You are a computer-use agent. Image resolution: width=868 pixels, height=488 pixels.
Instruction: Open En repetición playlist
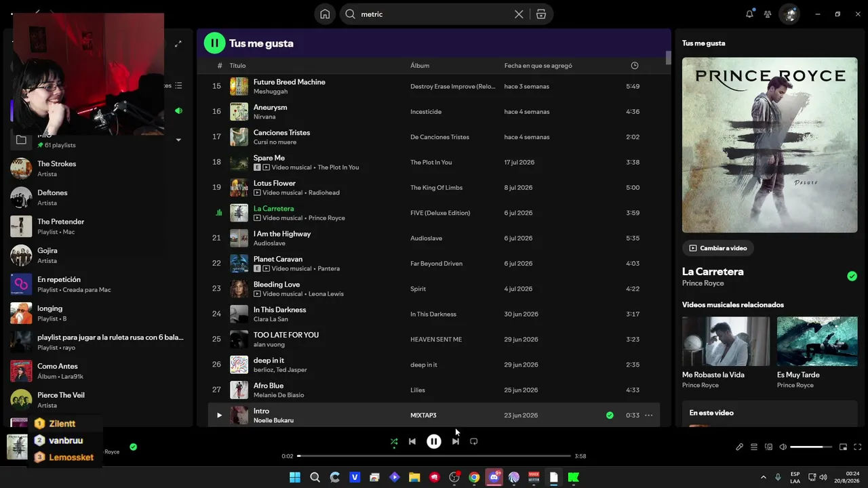(98, 284)
